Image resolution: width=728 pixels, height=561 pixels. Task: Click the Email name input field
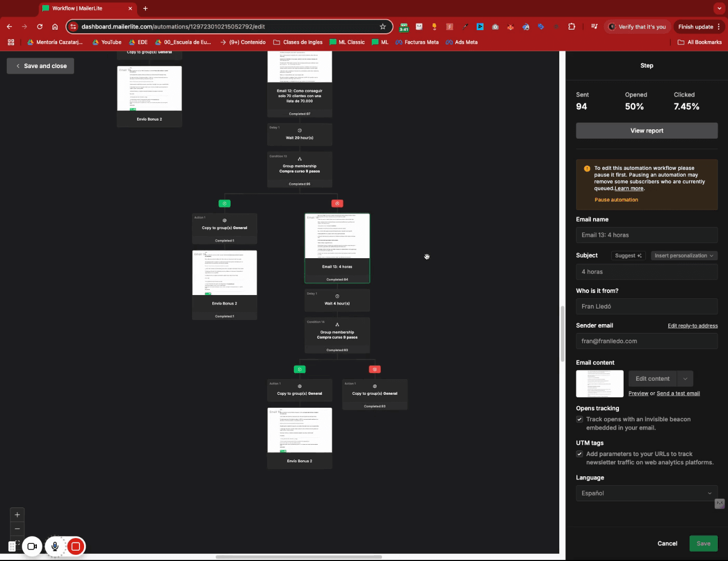coord(647,235)
